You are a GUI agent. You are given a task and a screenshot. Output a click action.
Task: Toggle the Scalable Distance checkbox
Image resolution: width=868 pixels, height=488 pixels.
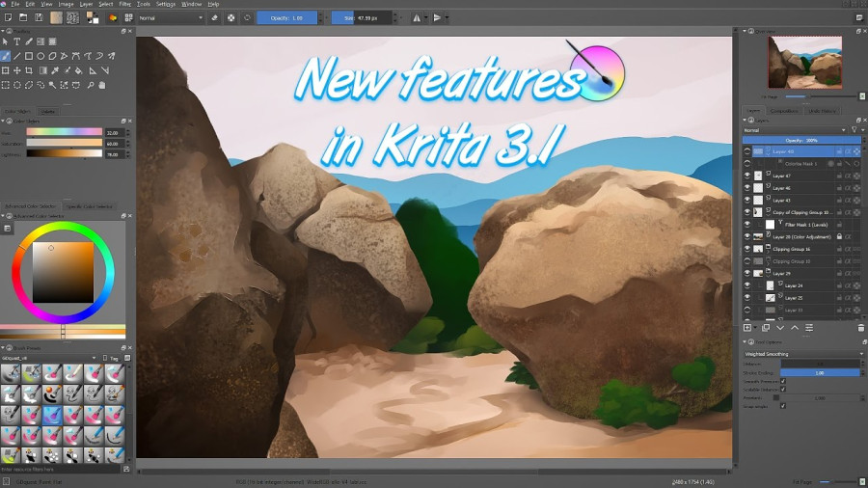point(783,390)
